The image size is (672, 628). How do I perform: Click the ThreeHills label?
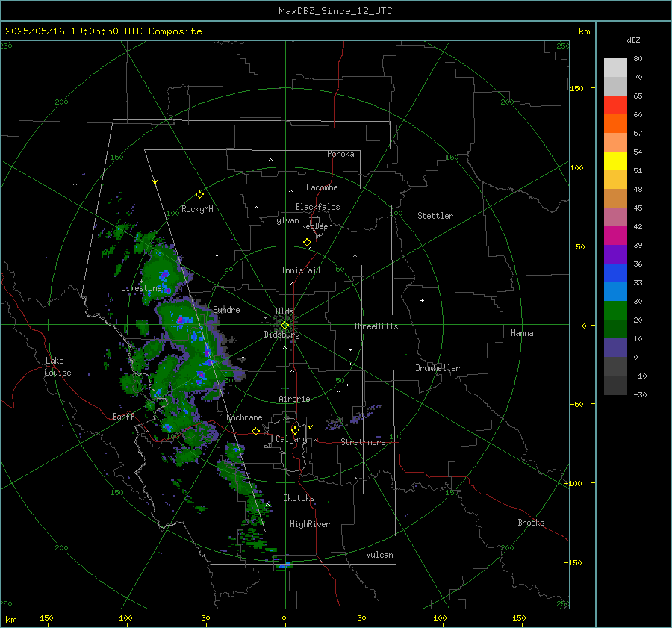coord(376,326)
